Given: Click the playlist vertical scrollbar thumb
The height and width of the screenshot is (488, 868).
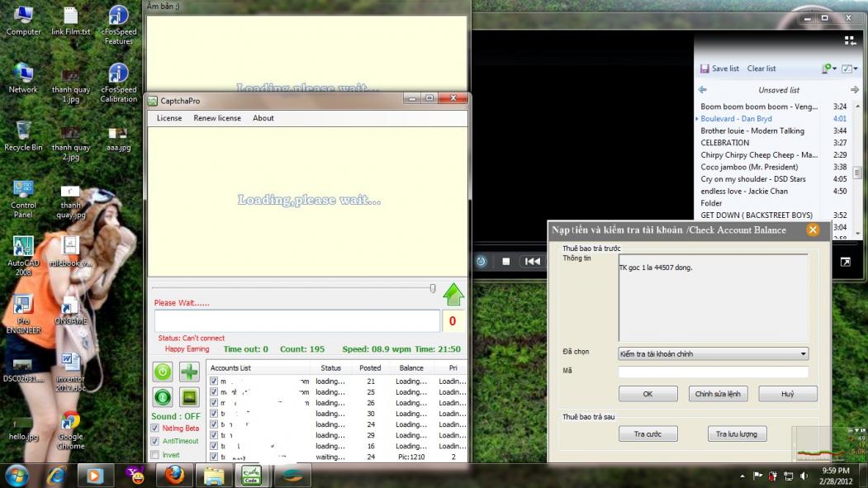Looking at the screenshot, I should coord(857,172).
